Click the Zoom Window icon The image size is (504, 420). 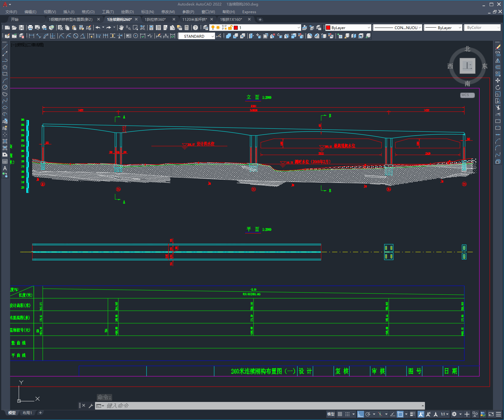click(x=135, y=28)
